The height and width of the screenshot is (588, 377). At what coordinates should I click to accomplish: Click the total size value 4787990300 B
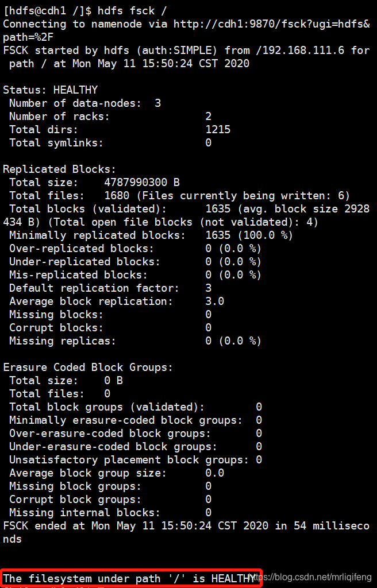[x=141, y=183]
